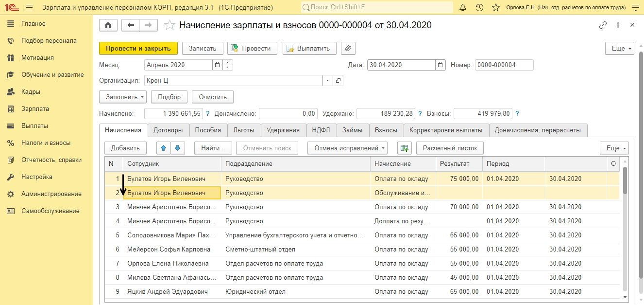This screenshot has width=644, height=305.
Task: Click open button next to Организация field
Action: [x=338, y=80]
